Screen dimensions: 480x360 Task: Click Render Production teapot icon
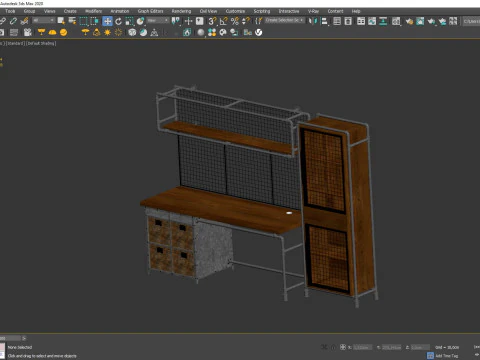[x=431, y=21]
